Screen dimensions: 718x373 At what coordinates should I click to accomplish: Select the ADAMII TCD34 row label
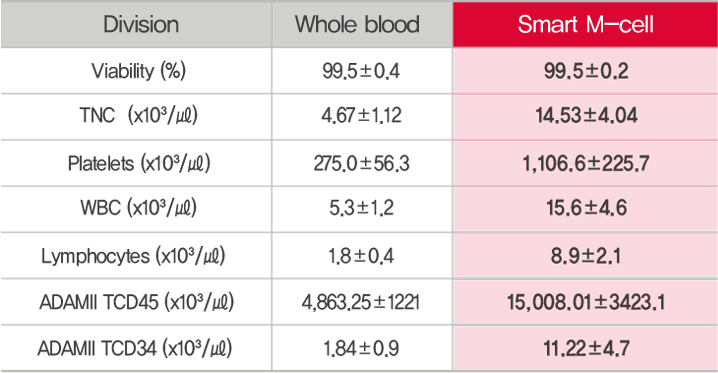pos(135,348)
